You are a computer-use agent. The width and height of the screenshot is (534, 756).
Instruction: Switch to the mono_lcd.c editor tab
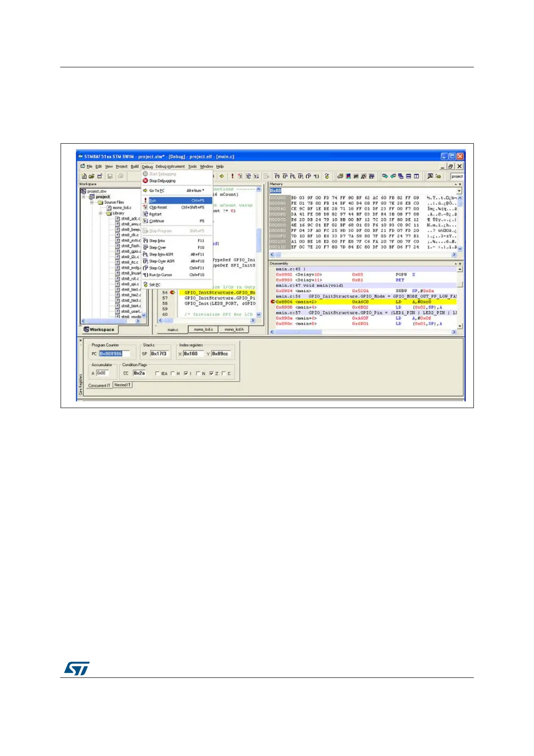[x=203, y=330]
